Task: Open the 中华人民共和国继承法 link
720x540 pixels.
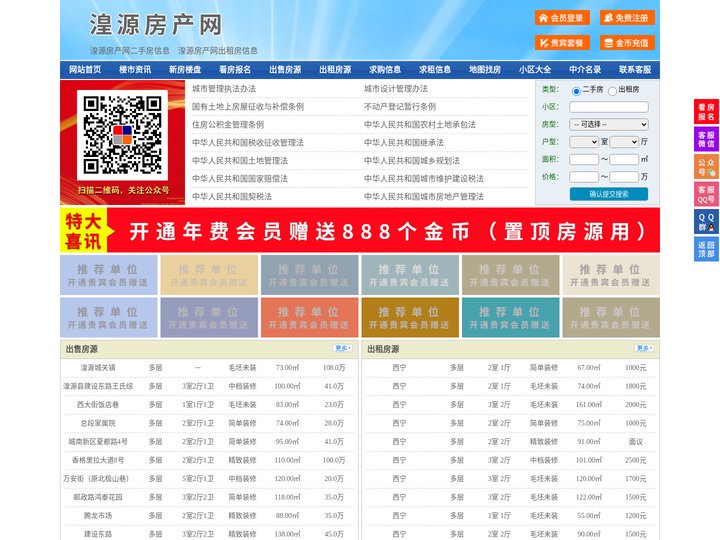Action: point(404,142)
